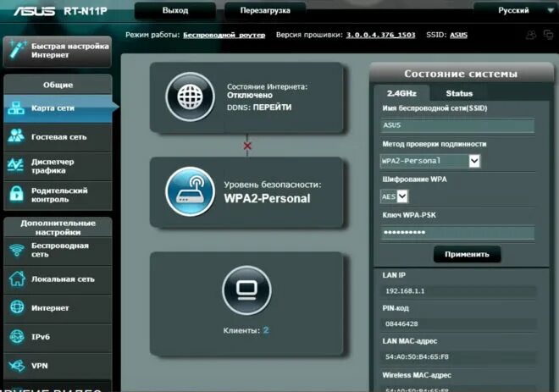Click the Internet globe sidebar icon
The width and height of the screenshot is (559, 392).
17,307
